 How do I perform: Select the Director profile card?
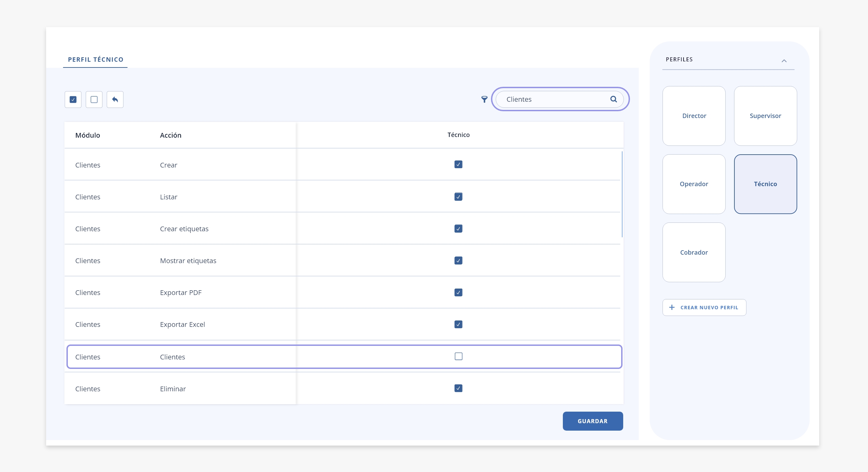pyautogui.click(x=694, y=116)
